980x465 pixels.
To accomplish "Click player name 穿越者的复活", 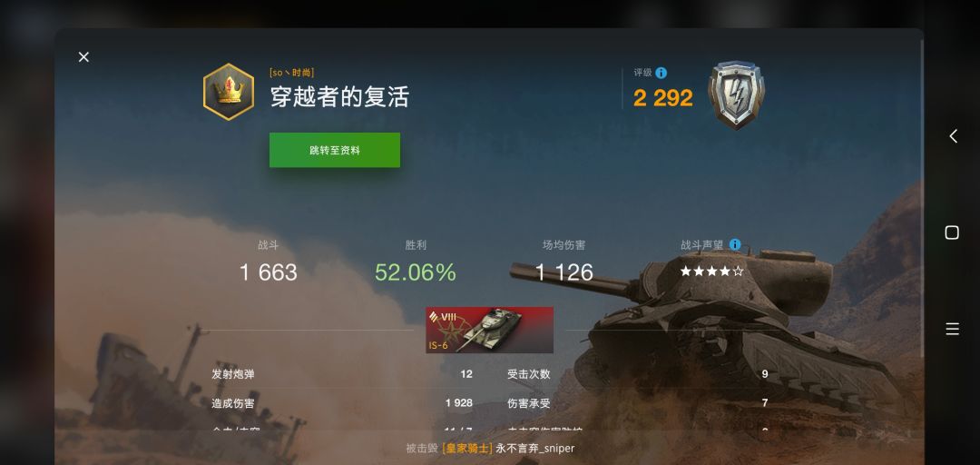I will (339, 97).
